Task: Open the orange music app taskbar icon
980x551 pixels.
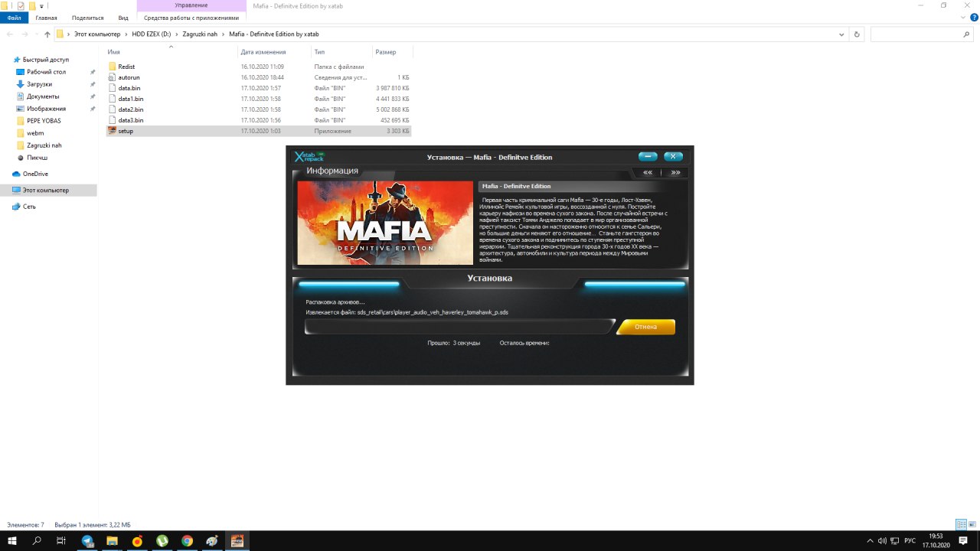Action: [x=137, y=541]
